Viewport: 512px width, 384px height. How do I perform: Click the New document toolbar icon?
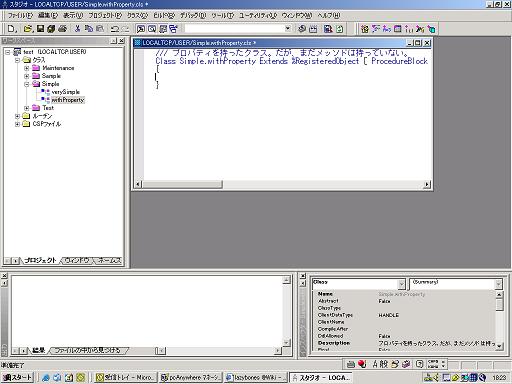pos(11,29)
